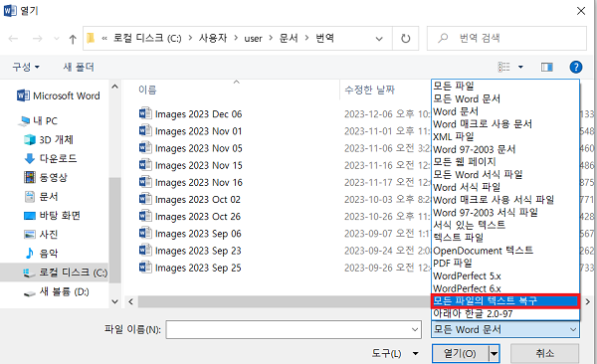Collapse the 모든 Word 문서 file type combo
597x364 pixels.
pyautogui.click(x=505, y=329)
